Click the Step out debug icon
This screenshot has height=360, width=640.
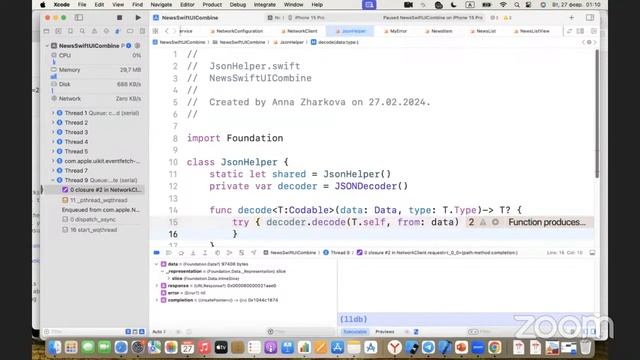(205, 253)
